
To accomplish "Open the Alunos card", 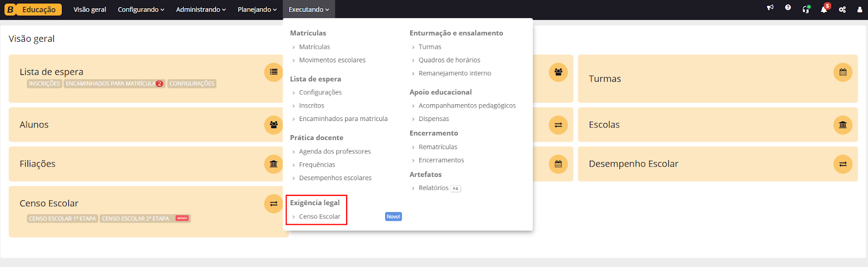I will 148,125.
